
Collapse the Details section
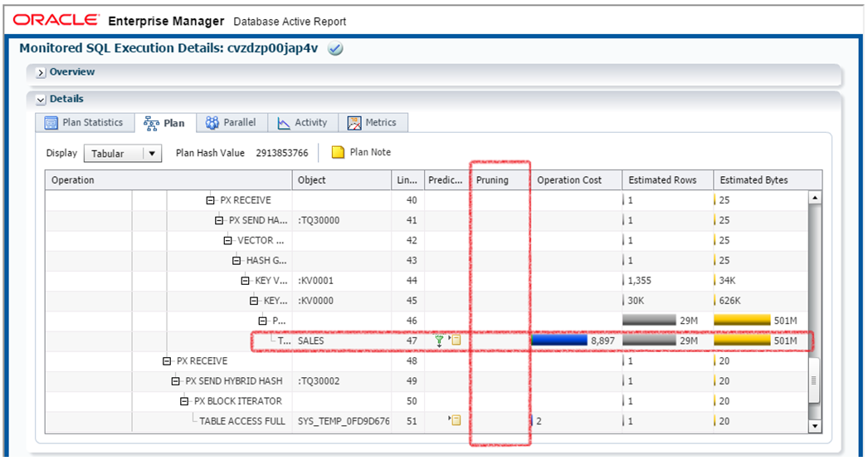(x=41, y=100)
